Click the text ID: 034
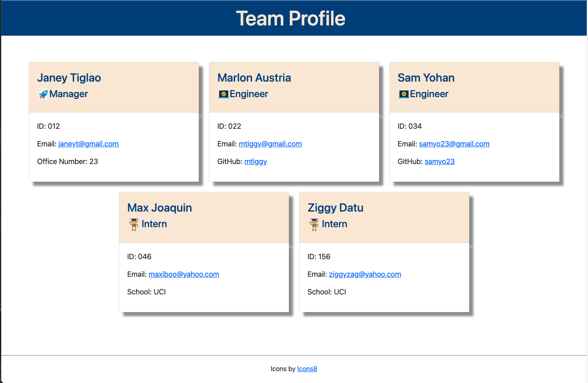This screenshot has height=383, width=588. click(409, 126)
